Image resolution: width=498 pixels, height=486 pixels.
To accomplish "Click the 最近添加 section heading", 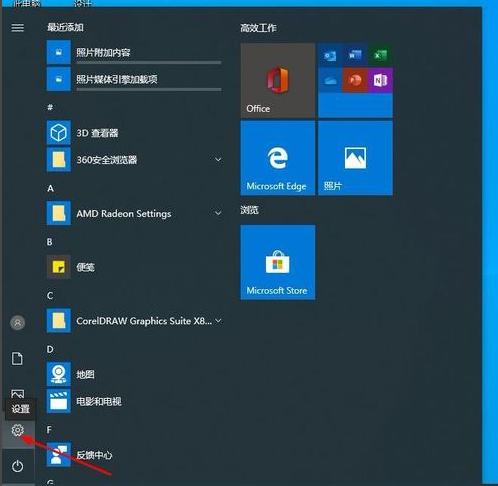I will click(x=65, y=27).
